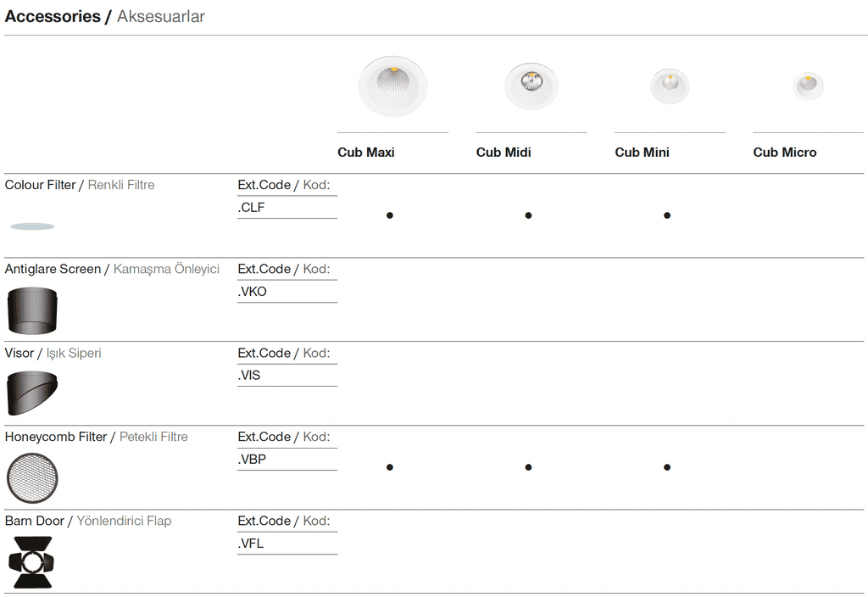
Task: Select the Antiglare Screen cylinder icon
Action: pos(32,310)
